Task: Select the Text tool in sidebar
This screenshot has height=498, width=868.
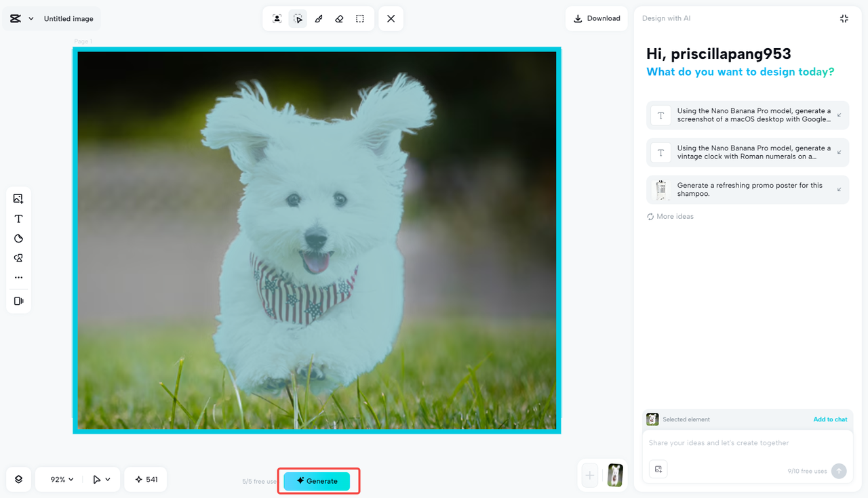Action: pos(18,219)
